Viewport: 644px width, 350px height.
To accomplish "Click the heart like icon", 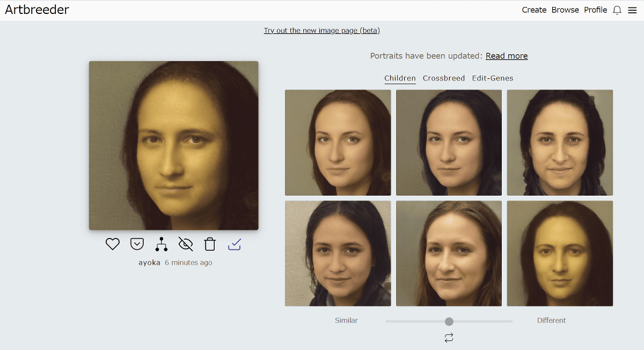I will pos(112,244).
